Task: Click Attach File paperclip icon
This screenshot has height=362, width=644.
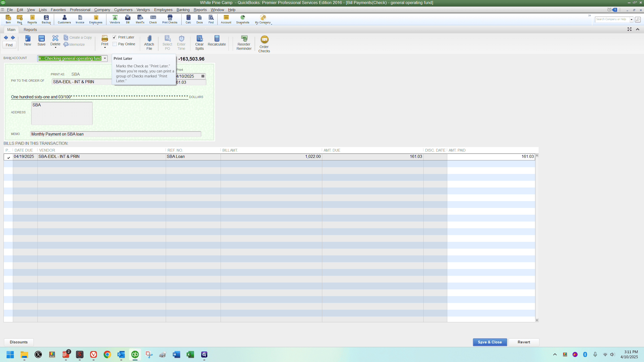Action: tap(149, 43)
